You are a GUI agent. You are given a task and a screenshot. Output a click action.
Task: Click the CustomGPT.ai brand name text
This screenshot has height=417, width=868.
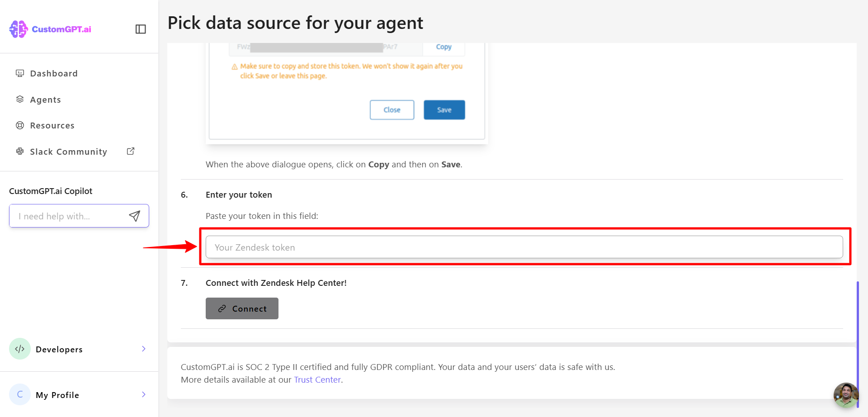coord(61,29)
